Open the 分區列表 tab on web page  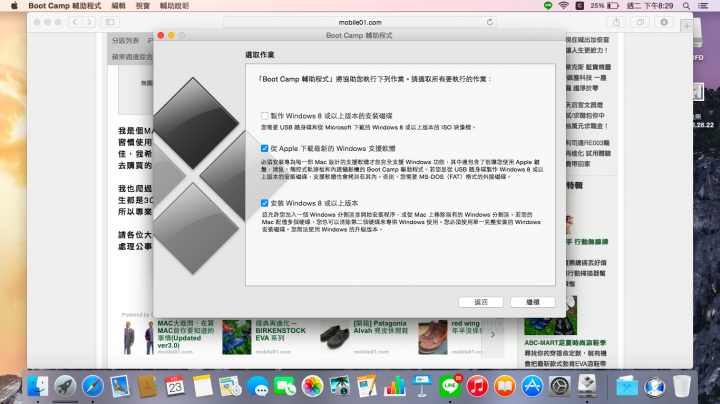[125, 40]
